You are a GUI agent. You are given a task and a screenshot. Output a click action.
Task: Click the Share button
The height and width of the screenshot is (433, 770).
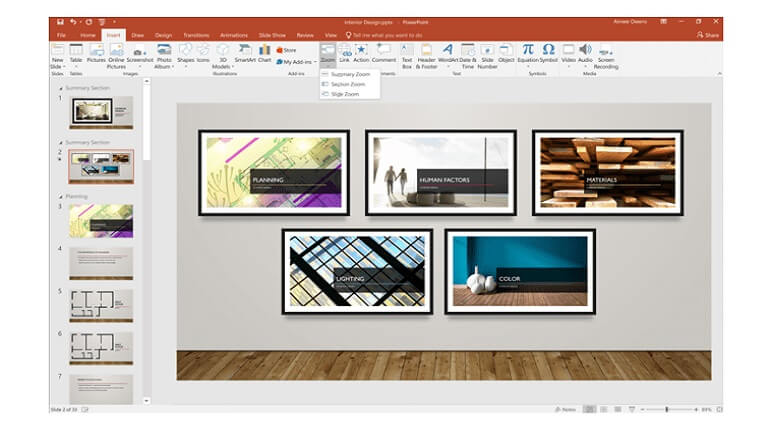708,35
